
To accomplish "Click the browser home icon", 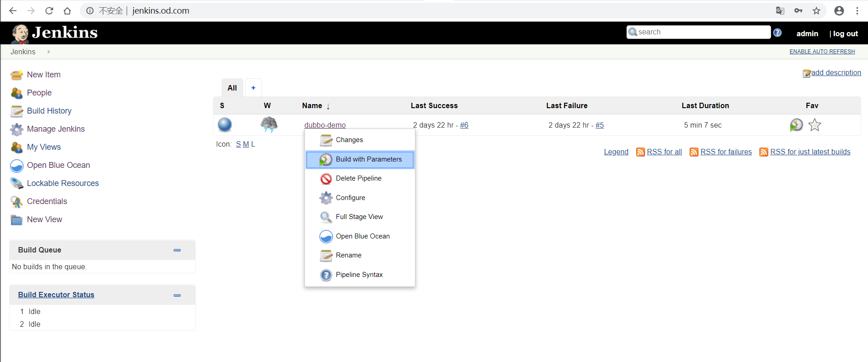I will pyautogui.click(x=67, y=11).
